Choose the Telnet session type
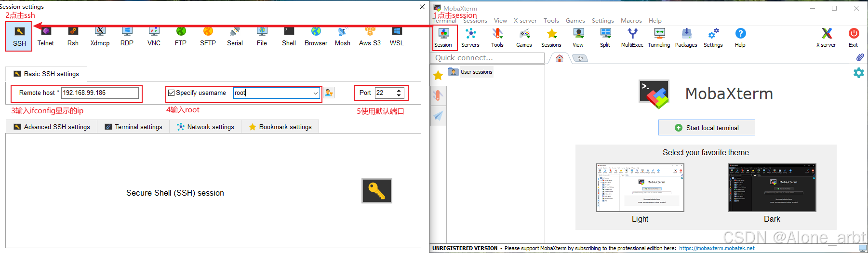The height and width of the screenshot is (253, 868). [46, 37]
